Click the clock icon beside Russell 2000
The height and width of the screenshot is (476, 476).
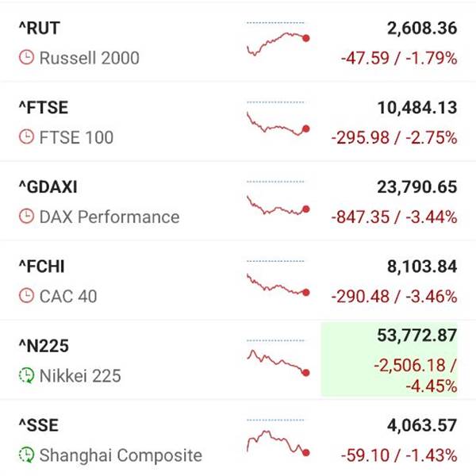tap(26, 58)
